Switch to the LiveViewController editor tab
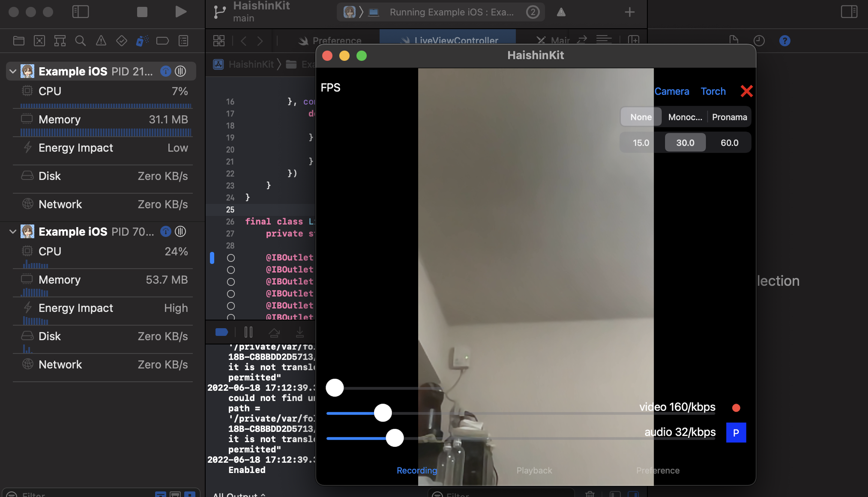 coord(448,38)
